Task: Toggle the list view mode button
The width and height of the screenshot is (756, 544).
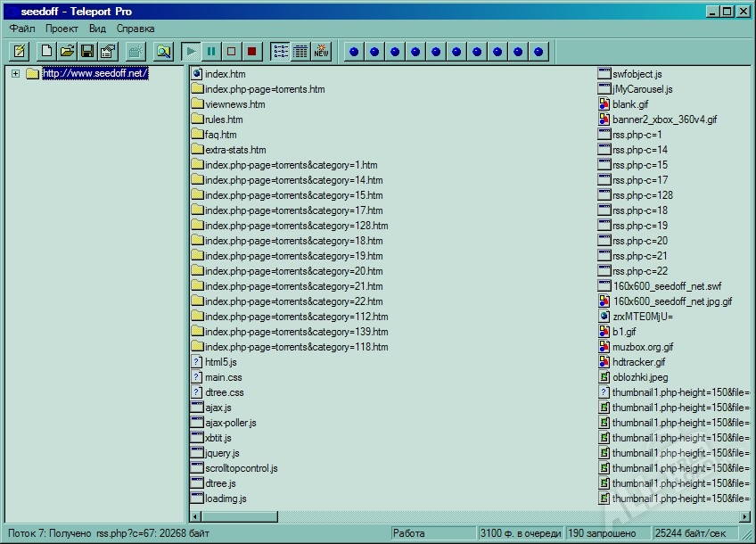Action: 280,52
